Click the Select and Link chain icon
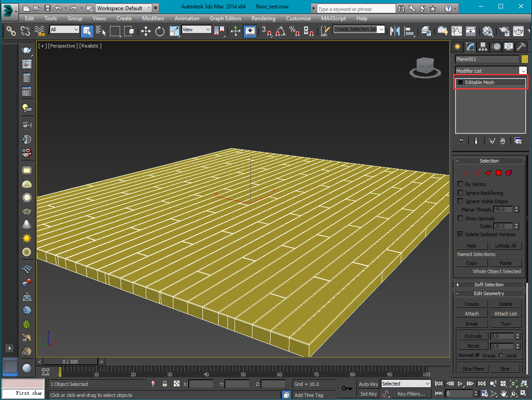 11,31
